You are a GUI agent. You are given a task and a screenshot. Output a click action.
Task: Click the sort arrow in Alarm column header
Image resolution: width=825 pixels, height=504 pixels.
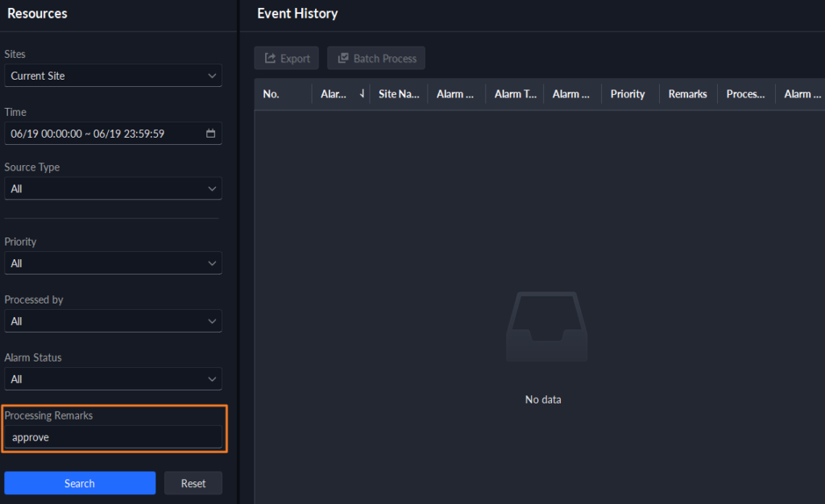[x=362, y=94]
